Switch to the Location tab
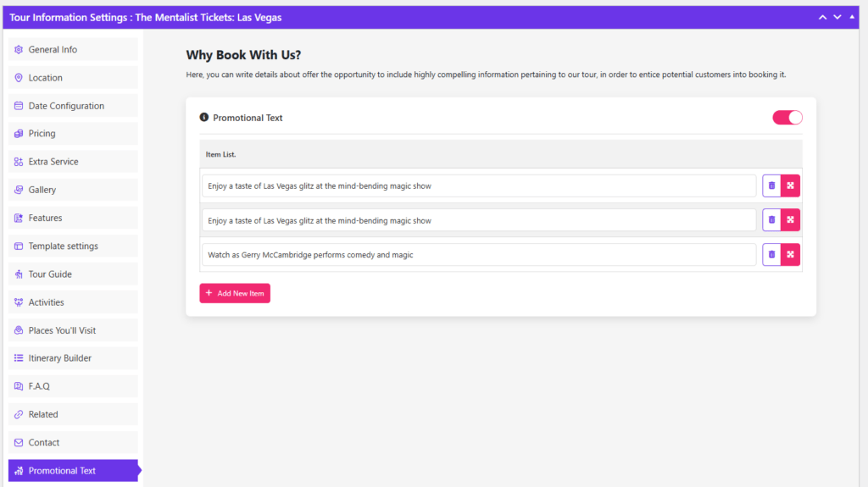868x487 pixels. point(73,77)
